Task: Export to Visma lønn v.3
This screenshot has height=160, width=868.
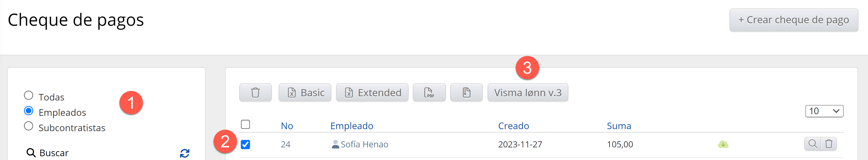Action: click(528, 92)
